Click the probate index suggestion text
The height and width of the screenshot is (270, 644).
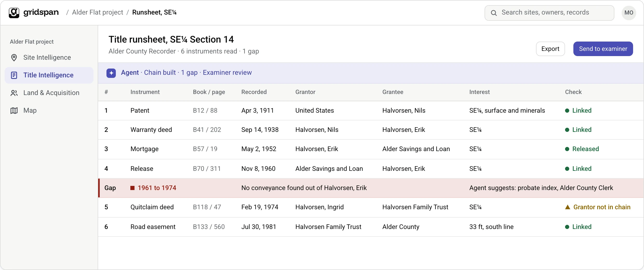point(541,188)
